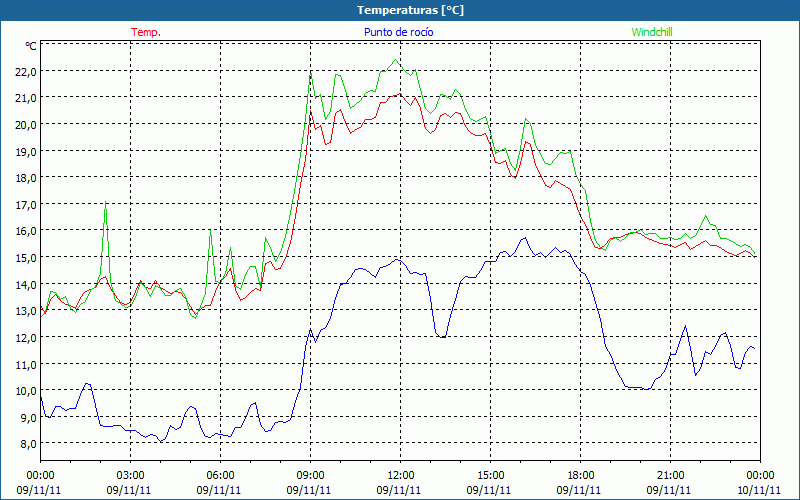Click the 14,0 y-axis value
Image resolution: width=800 pixels, height=500 pixels.
26,284
